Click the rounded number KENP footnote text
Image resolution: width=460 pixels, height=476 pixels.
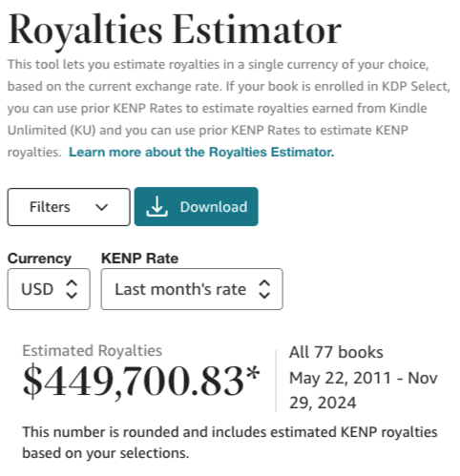[230, 443]
